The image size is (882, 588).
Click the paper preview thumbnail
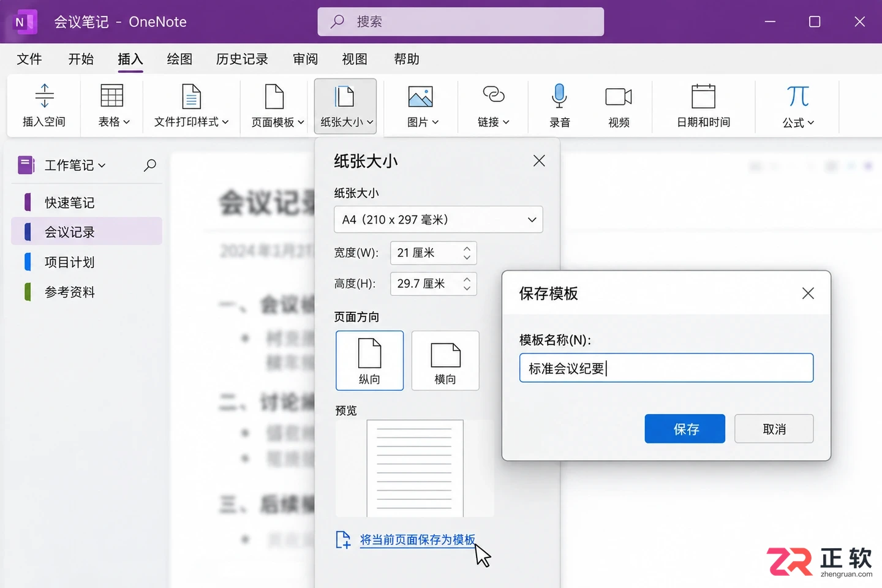[x=415, y=468]
